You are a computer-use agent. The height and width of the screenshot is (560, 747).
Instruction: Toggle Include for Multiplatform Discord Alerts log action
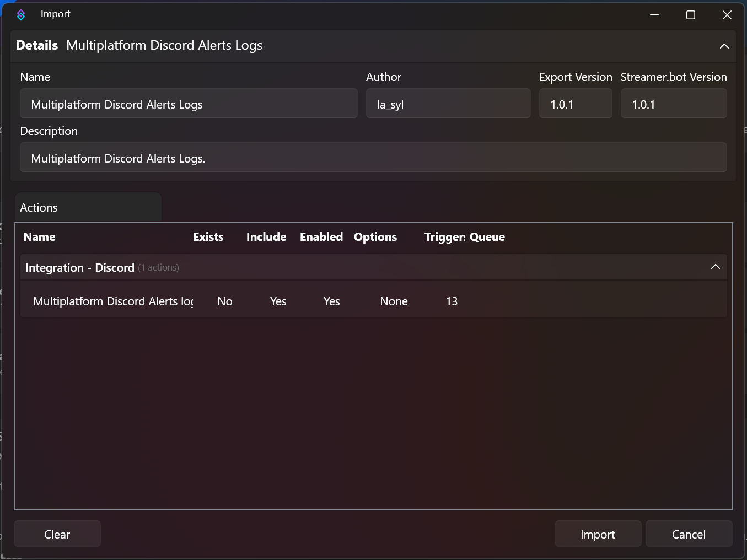pyautogui.click(x=278, y=301)
